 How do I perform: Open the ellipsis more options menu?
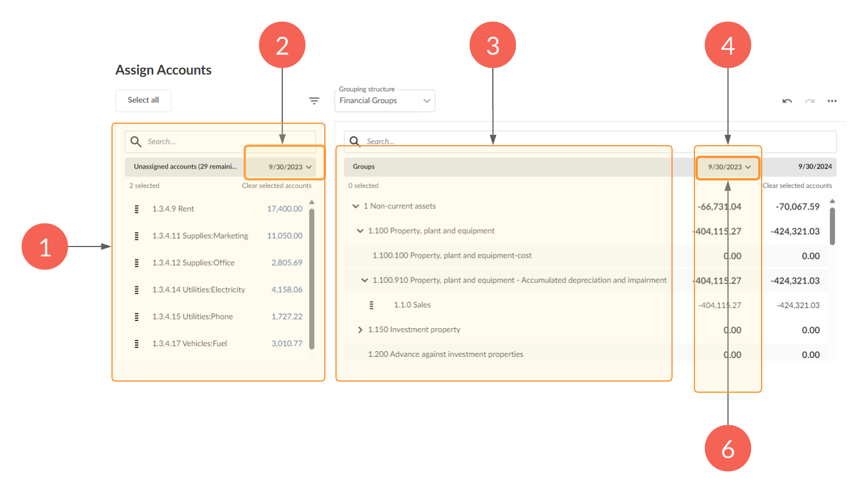click(832, 101)
